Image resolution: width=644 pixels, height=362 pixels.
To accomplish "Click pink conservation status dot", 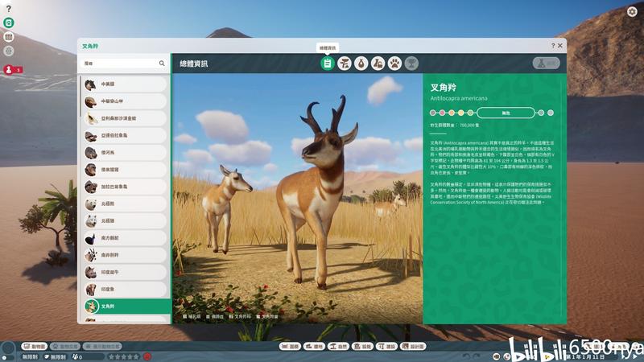I will [x=442, y=113].
